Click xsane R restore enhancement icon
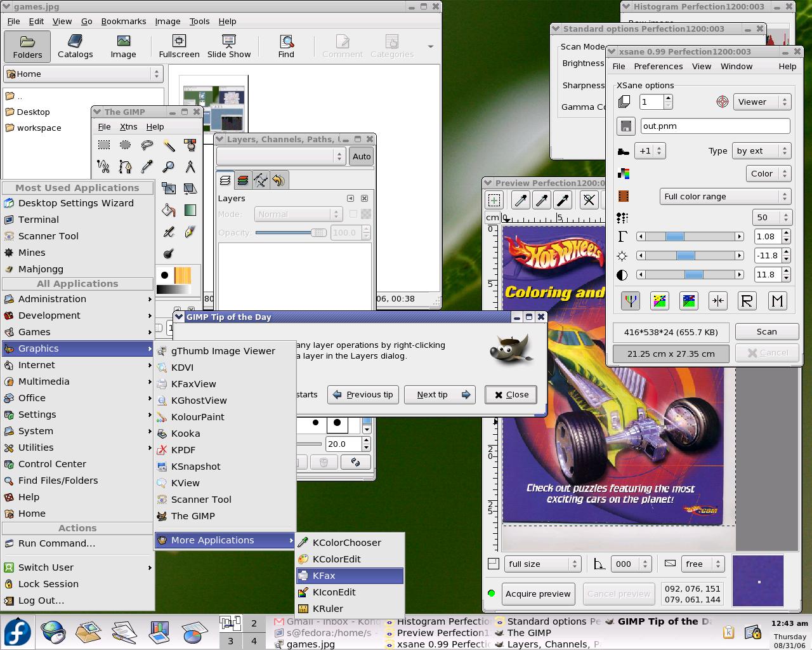Viewport: 812px width, 650px height. click(747, 301)
